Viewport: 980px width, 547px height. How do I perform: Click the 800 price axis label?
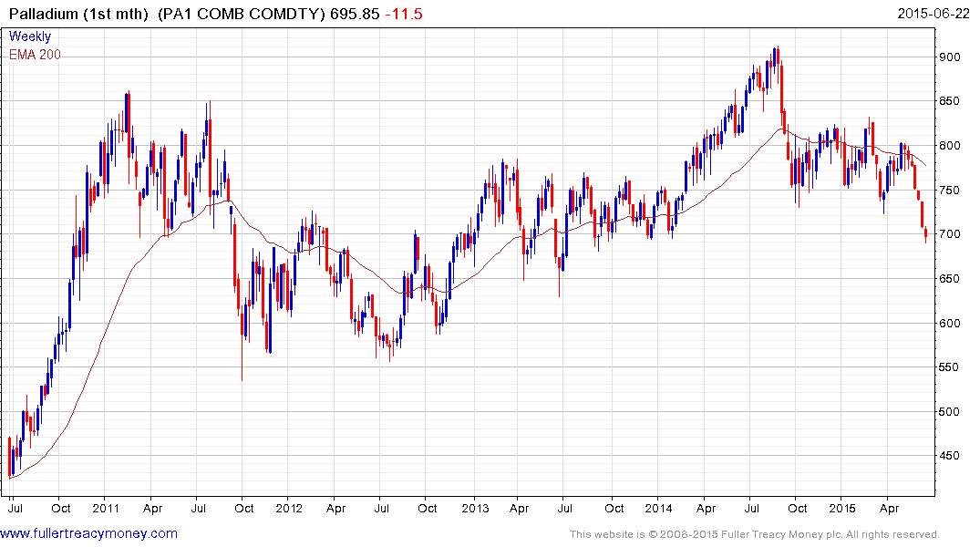[949, 146]
